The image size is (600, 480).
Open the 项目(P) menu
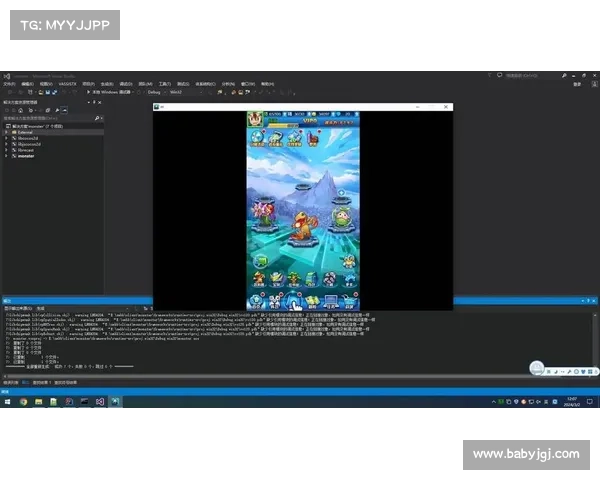click(x=88, y=84)
